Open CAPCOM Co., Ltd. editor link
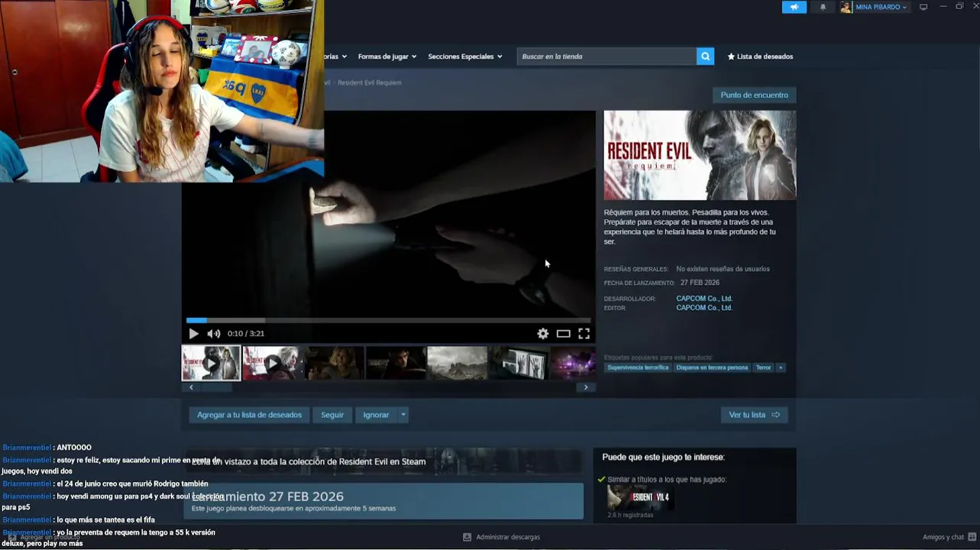This screenshot has width=980, height=550. 704,308
